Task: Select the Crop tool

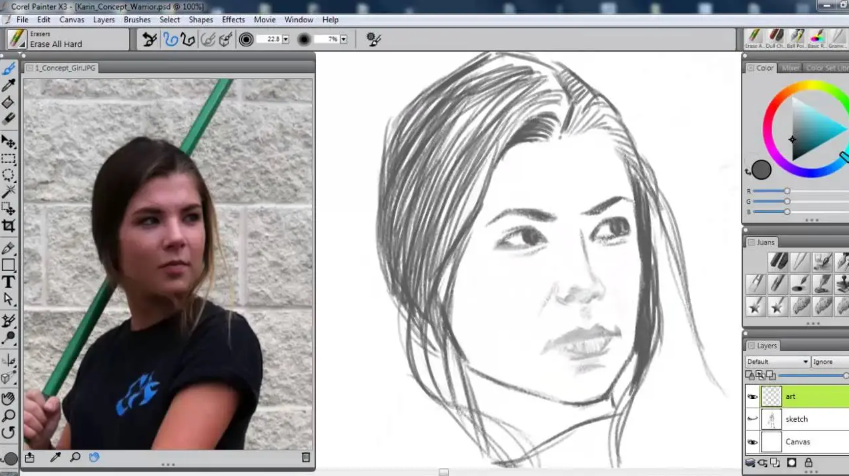Action: [x=8, y=225]
